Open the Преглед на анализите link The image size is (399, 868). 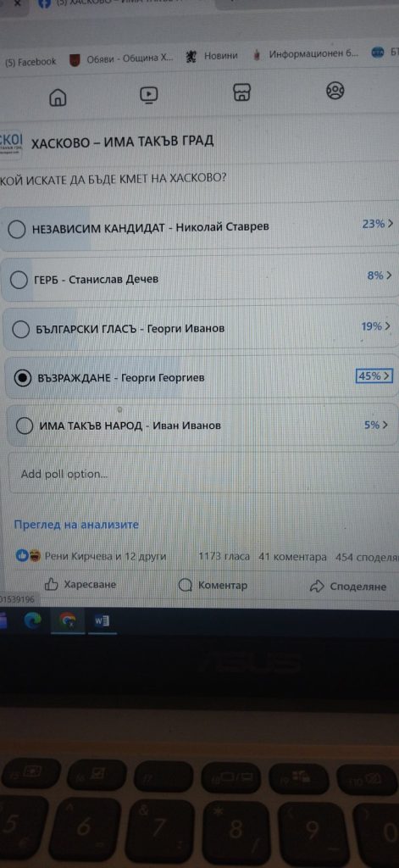[76, 525]
